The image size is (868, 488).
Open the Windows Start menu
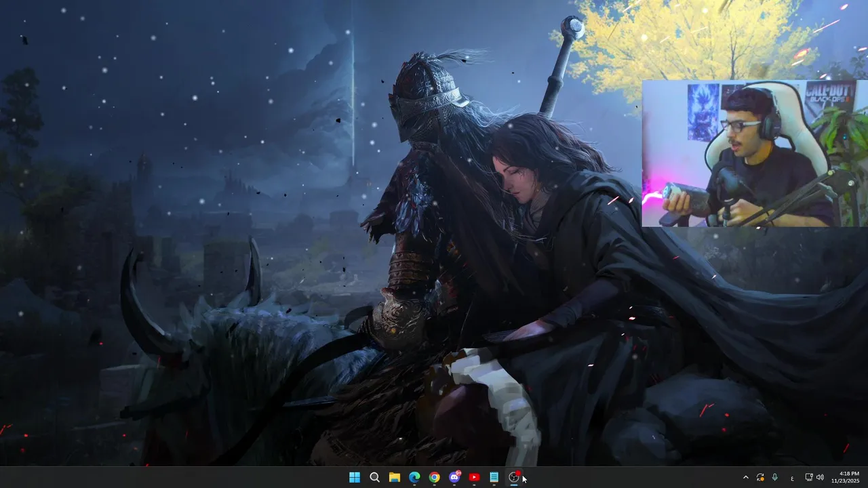354,477
